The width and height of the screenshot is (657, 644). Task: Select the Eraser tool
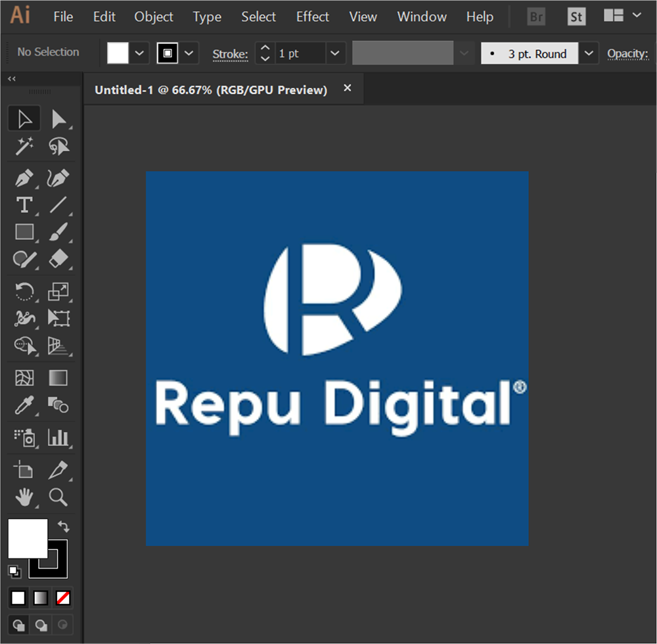tap(58, 259)
